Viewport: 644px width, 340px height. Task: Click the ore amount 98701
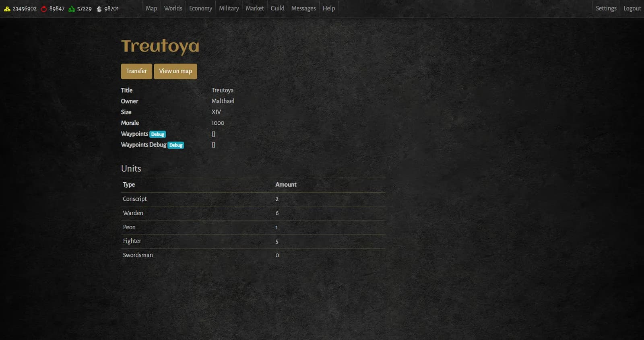(x=111, y=9)
